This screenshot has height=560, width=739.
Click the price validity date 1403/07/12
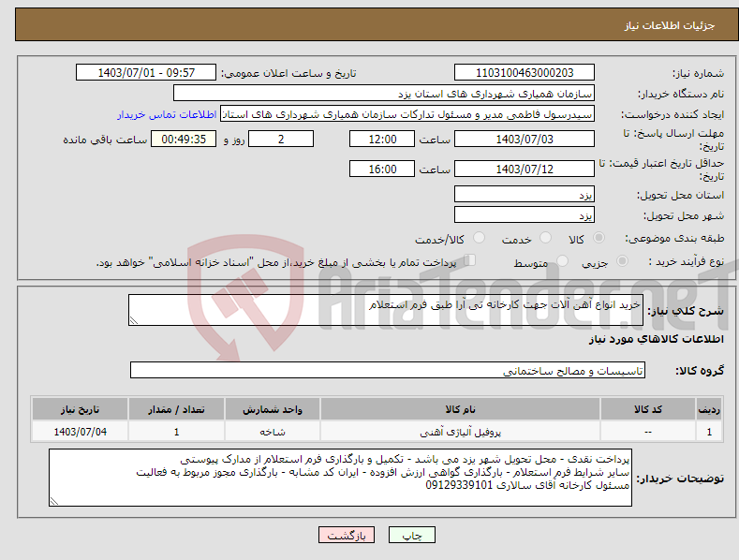(525, 169)
